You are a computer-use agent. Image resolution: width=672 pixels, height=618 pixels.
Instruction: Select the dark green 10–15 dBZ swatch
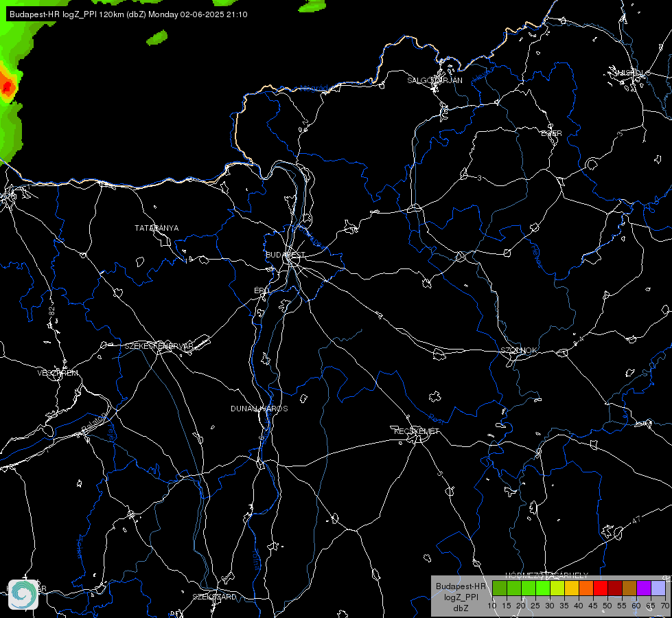click(x=499, y=588)
